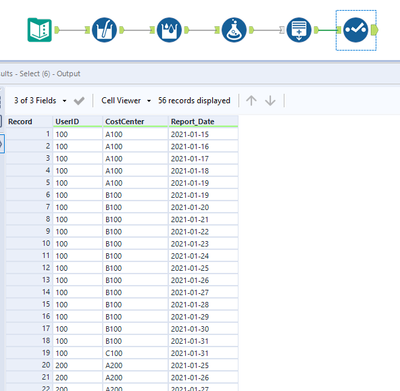The width and height of the screenshot is (400, 391).
Task: Select CostCenter A100 in record 3
Action: tap(135, 158)
